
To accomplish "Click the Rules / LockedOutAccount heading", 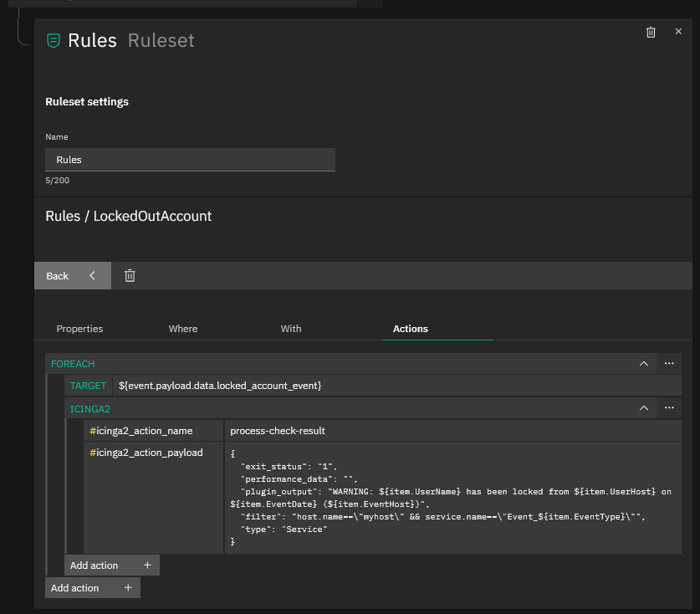I will 129,216.
